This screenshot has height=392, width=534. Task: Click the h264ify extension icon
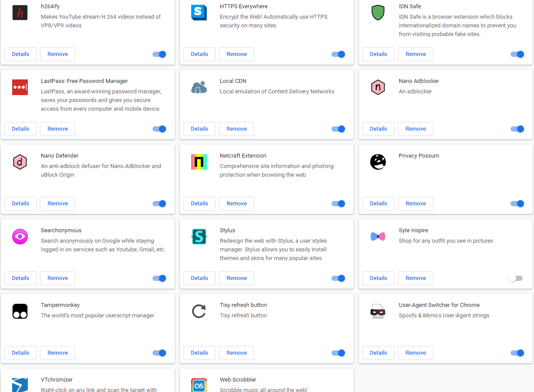pos(20,13)
